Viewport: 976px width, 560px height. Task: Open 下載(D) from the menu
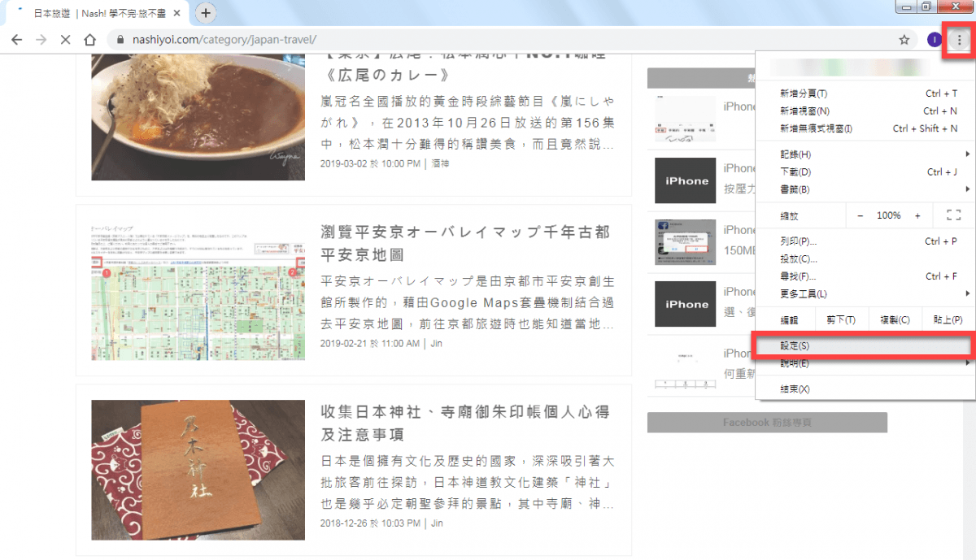pyautogui.click(x=865, y=172)
